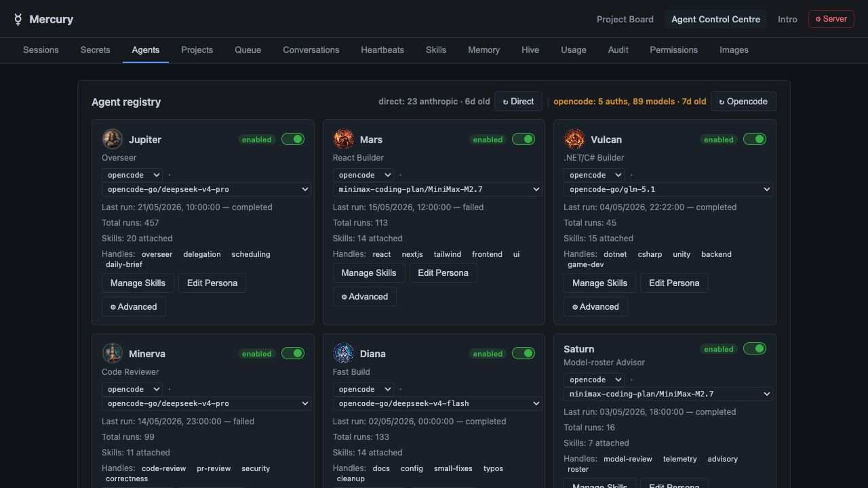Open the Audit tab
Viewport: 868px width, 488px height.
tap(618, 49)
